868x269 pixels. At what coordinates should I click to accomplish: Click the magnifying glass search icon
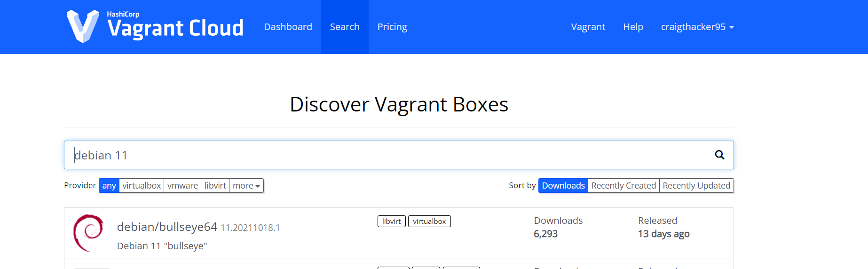pyautogui.click(x=719, y=155)
